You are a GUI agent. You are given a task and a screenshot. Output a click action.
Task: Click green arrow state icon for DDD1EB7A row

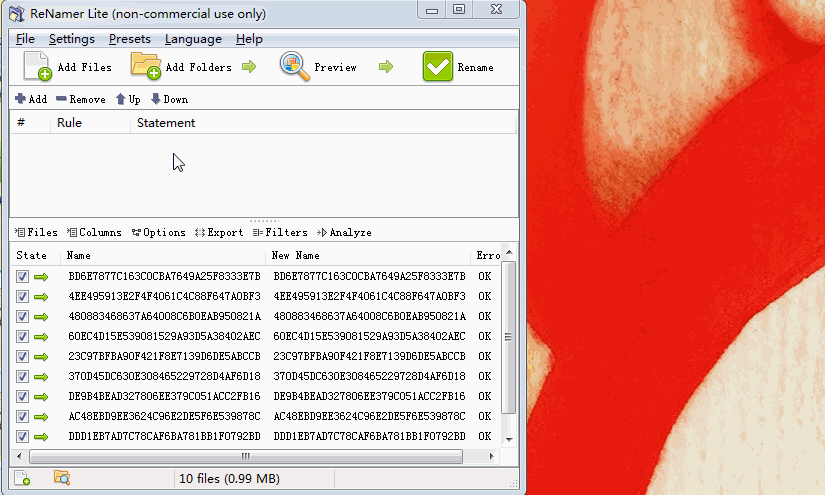click(41, 437)
